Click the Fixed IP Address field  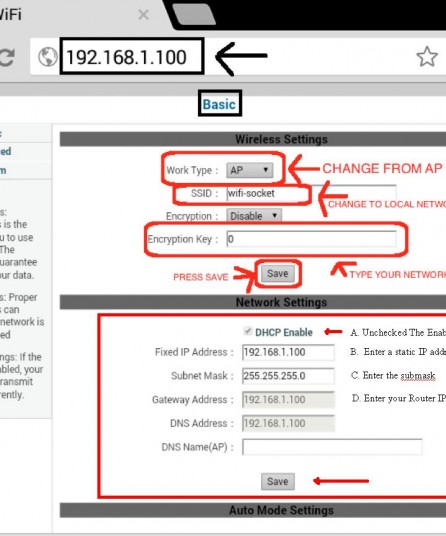(x=288, y=352)
